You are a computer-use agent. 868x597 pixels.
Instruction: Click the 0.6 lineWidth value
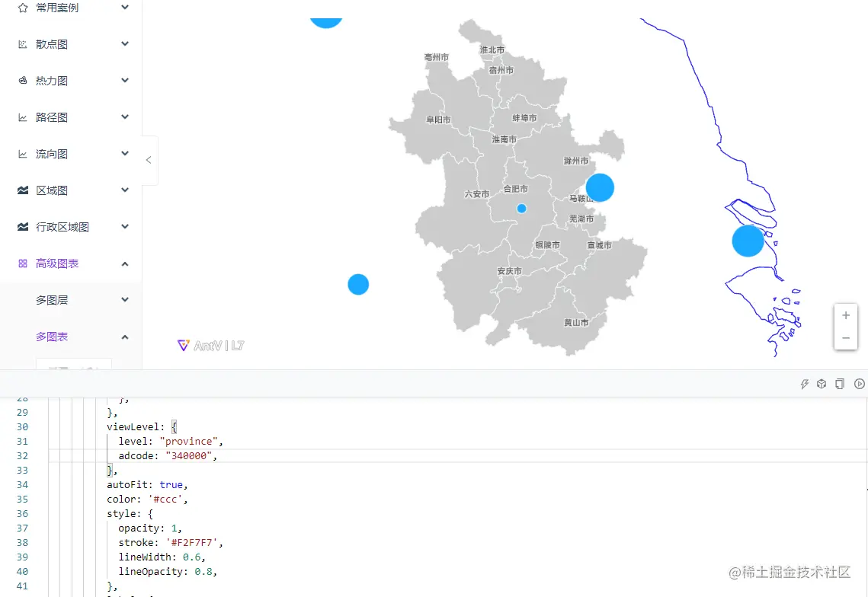(x=191, y=557)
